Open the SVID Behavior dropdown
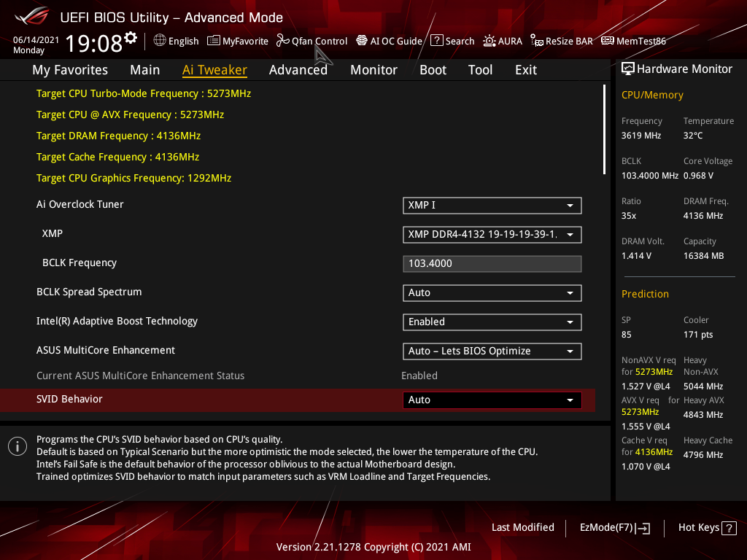 (492, 400)
